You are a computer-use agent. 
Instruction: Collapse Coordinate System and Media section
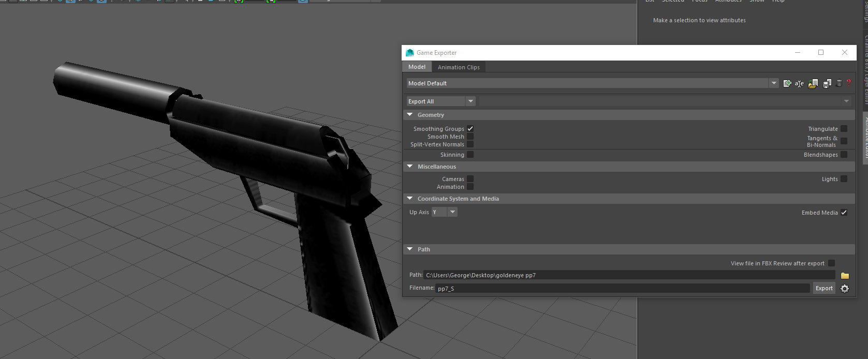pyautogui.click(x=410, y=199)
